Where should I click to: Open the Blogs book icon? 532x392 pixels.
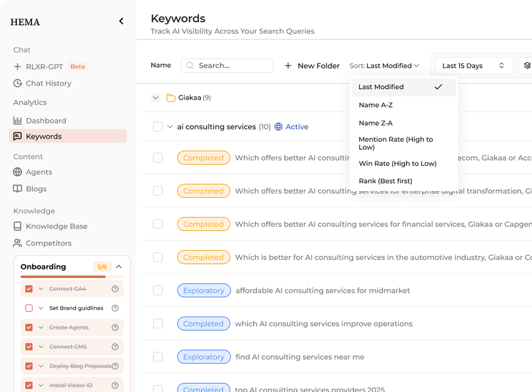coord(17,189)
